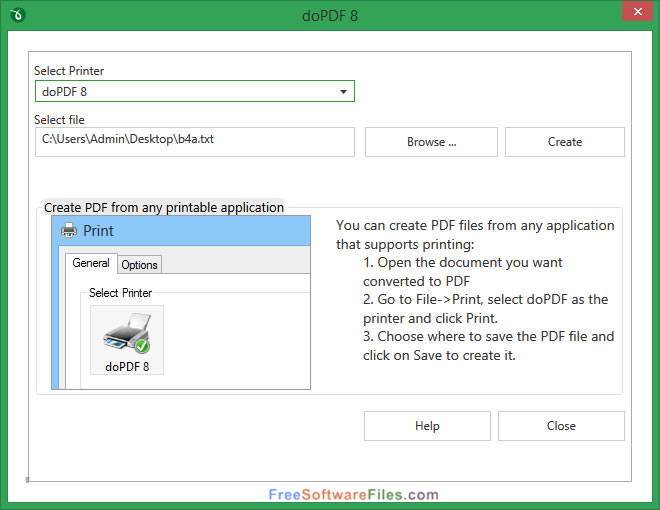Click the 'doPDF 8' window title text
Screen dimensions: 660x510
coord(330,16)
